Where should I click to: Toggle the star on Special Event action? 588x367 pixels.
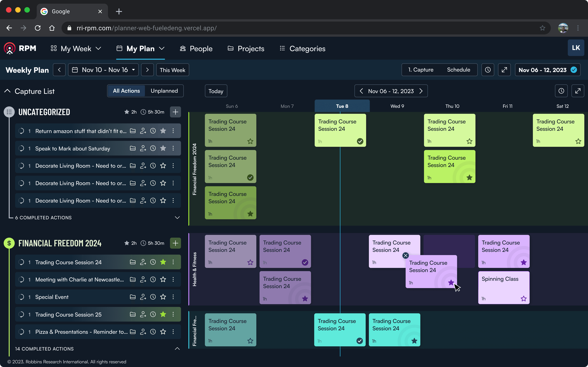click(x=163, y=297)
